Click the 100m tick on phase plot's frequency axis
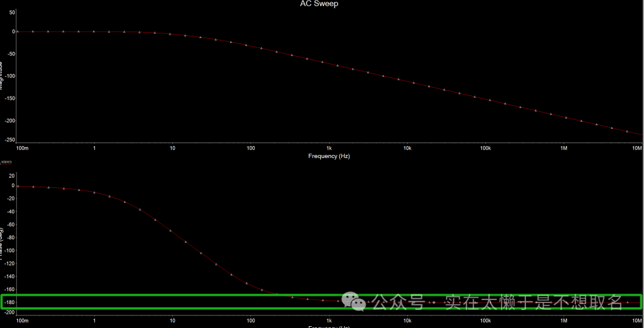The height and width of the screenshot is (328, 644). (x=22, y=321)
